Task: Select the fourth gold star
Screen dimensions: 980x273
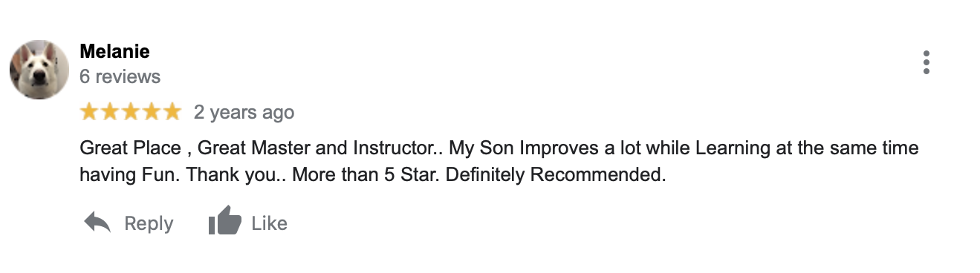Action: click(x=151, y=112)
